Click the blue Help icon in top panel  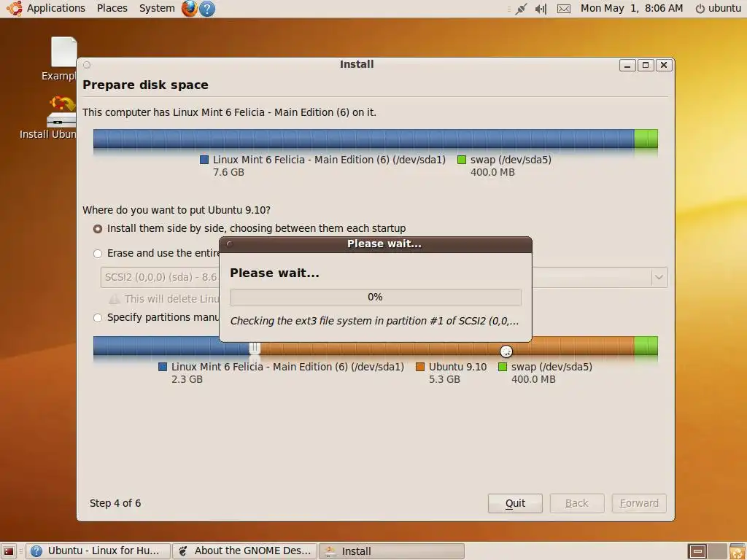point(207,9)
